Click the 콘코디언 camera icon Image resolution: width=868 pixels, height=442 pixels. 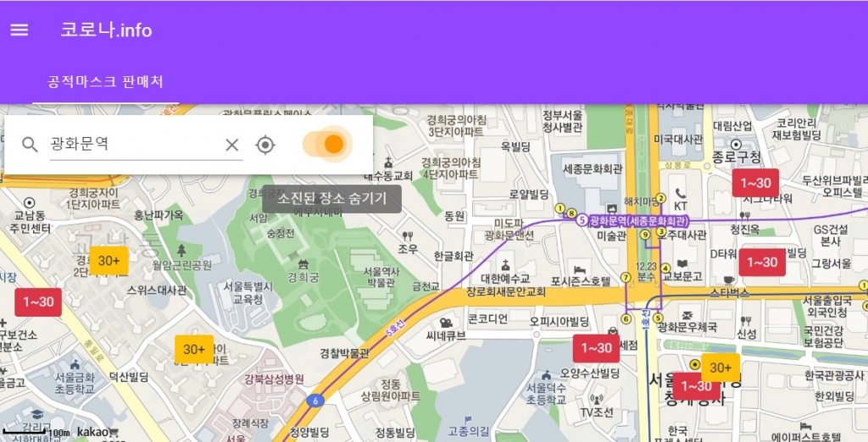pyautogui.click(x=445, y=322)
